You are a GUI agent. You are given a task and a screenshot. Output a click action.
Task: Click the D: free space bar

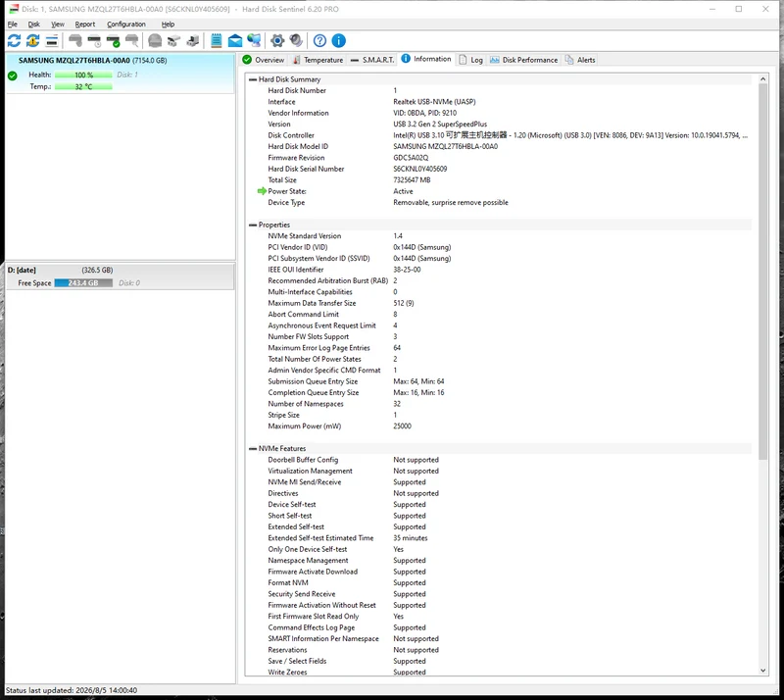pos(83,283)
